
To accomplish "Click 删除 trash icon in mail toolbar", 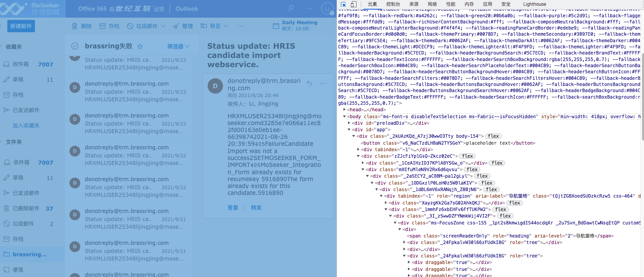I will [74, 26].
